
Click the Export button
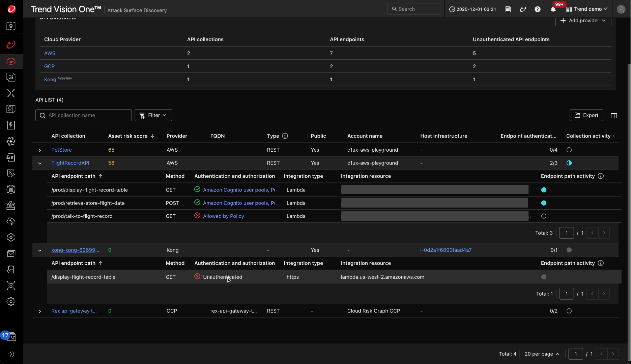[x=586, y=115]
